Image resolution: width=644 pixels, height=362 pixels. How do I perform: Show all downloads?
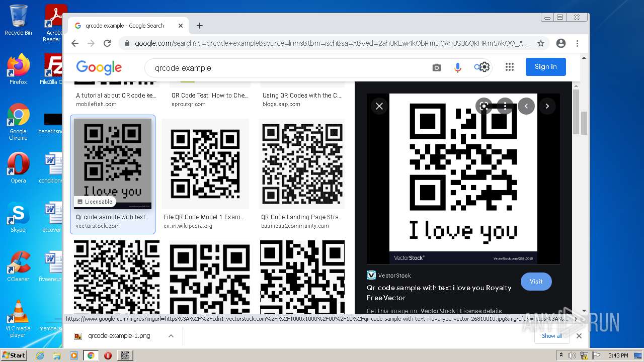[551, 336]
